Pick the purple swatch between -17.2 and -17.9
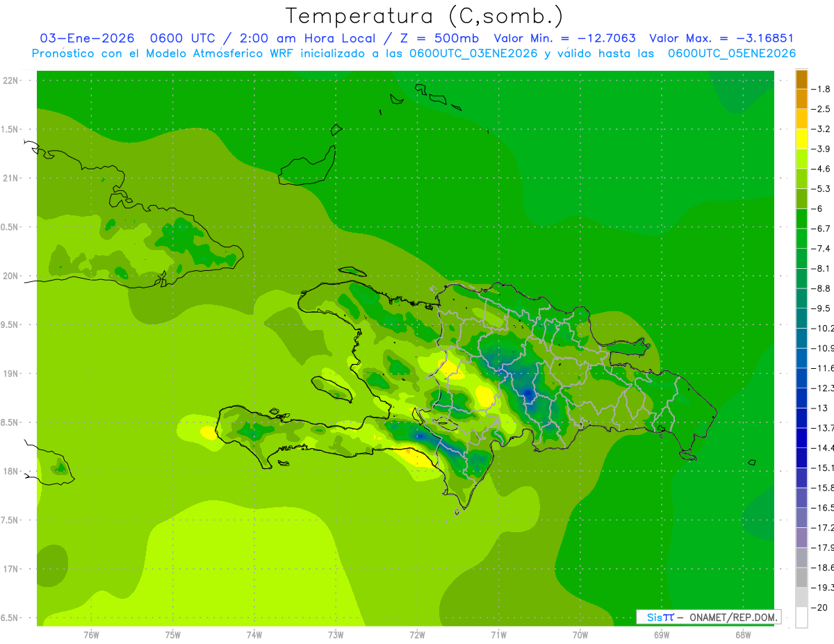Image resolution: width=834 pixels, height=644 pixels. 801,538
